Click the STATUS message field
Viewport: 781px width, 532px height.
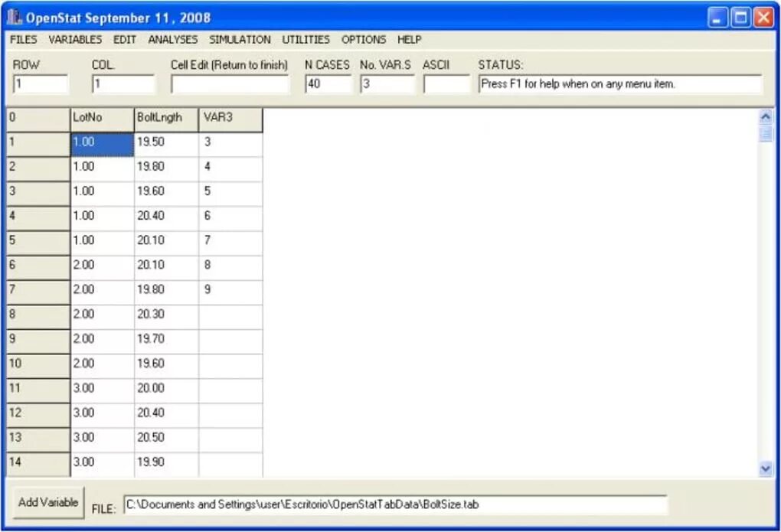coord(620,83)
